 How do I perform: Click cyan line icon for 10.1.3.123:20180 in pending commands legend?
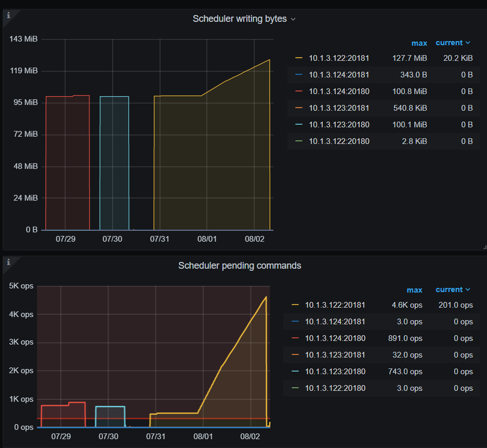click(295, 372)
